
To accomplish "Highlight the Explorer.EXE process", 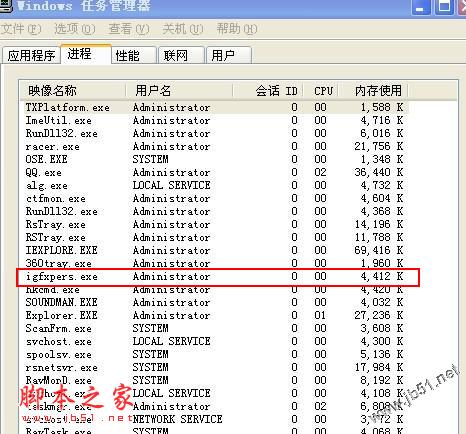I will click(x=214, y=315).
